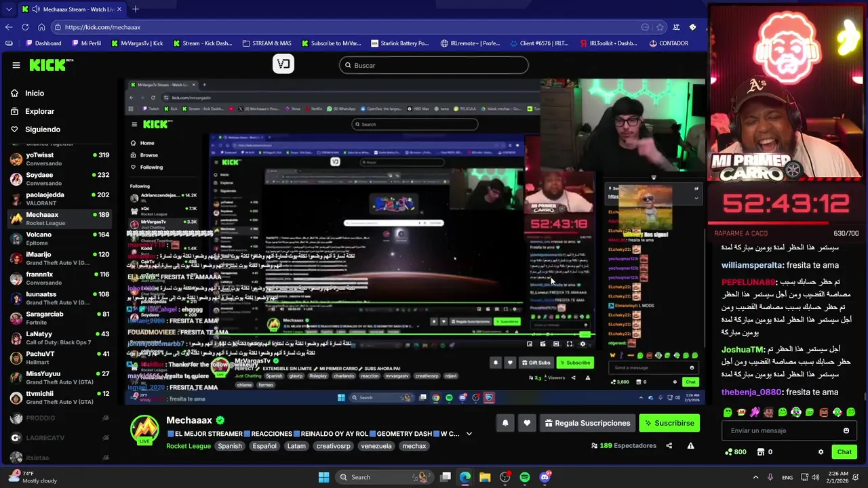
Task: Open Discord from the taskbar
Action: [x=545, y=477]
